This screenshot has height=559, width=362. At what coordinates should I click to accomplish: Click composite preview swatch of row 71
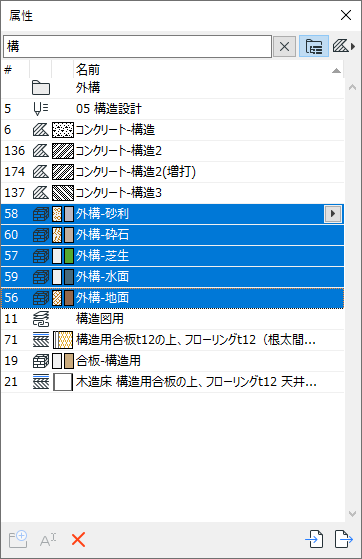(63, 340)
